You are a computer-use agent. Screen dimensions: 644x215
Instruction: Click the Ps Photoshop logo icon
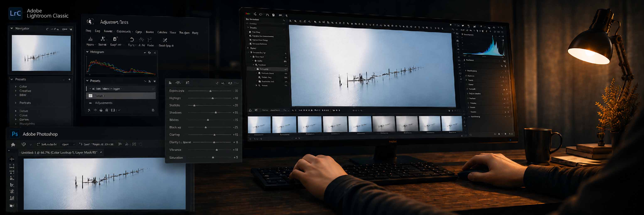tap(15, 134)
